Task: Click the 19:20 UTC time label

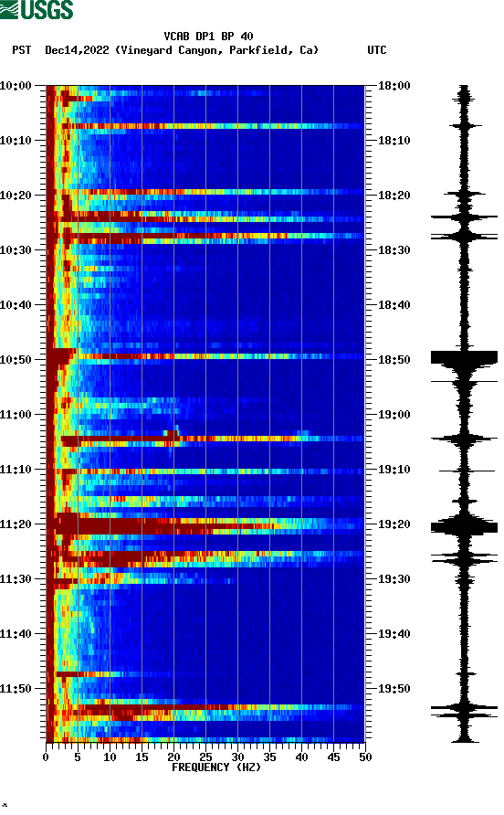Action: 394,524
